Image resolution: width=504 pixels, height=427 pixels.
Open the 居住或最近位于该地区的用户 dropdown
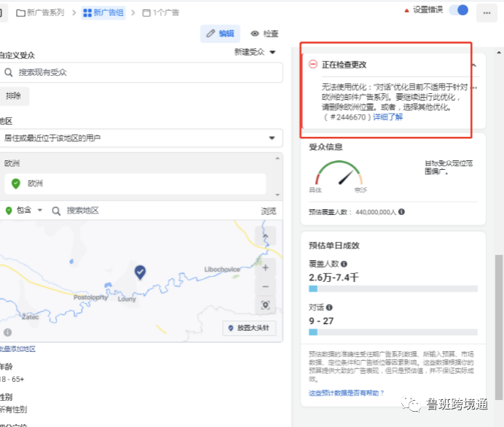[141, 138]
